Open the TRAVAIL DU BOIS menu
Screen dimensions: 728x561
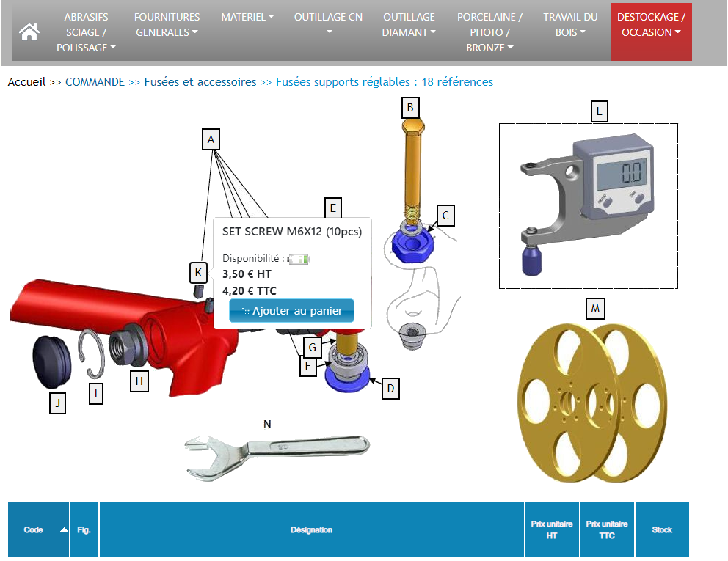click(570, 24)
